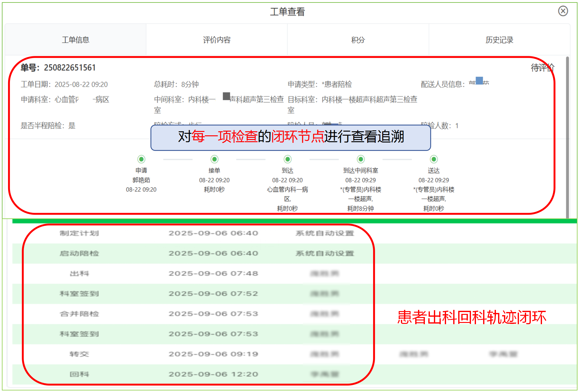Viewport: 580px width, 392px height.
Task: Click the time 2025-09-06 09:19
Action: 213,354
